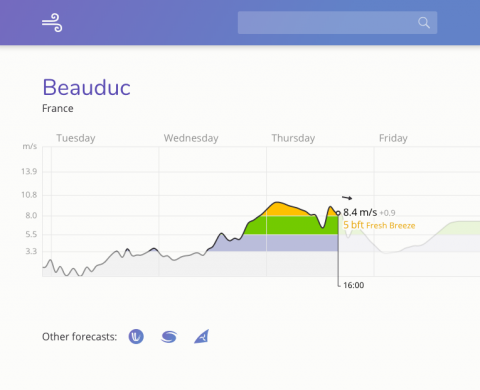Click the circular data point marker on the curve
Screen dimensions: 480x390
338,213
